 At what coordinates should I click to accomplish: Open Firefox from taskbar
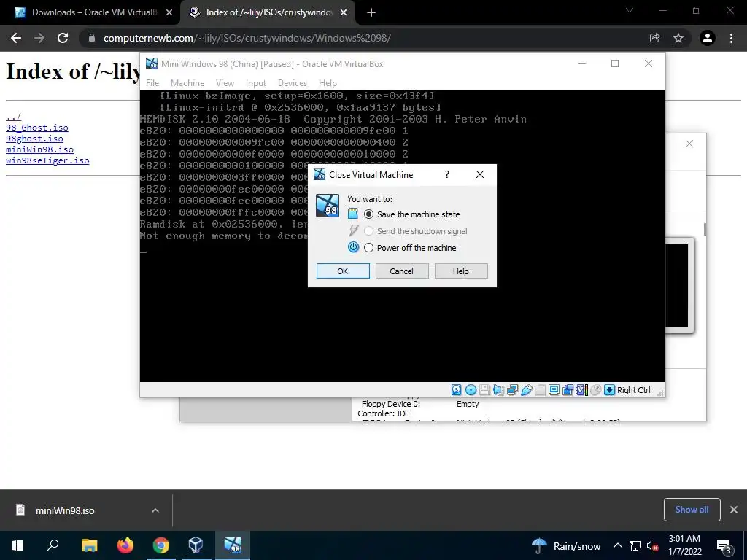click(125, 545)
